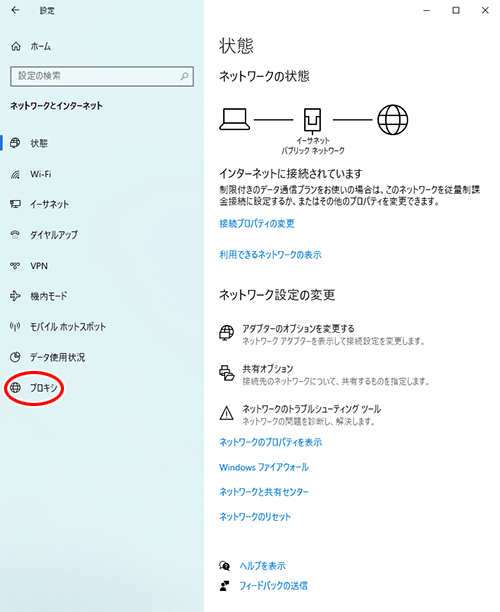This screenshot has width=500, height=612.
Task: Click ネットワークのリセット link
Action: point(255,516)
